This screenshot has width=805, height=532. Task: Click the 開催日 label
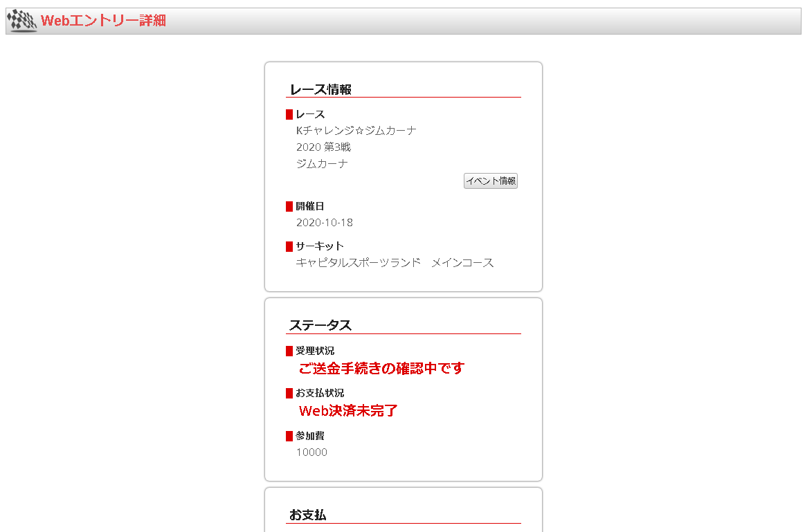(x=310, y=206)
